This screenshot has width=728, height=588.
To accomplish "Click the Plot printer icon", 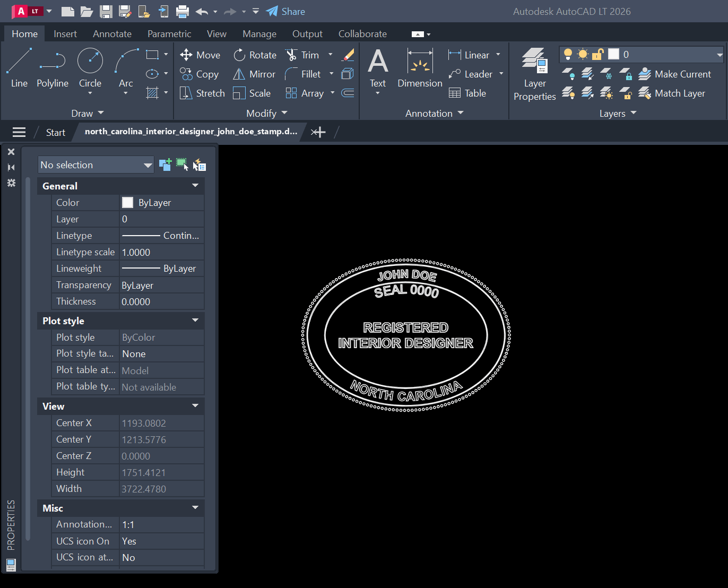I will pyautogui.click(x=183, y=11).
